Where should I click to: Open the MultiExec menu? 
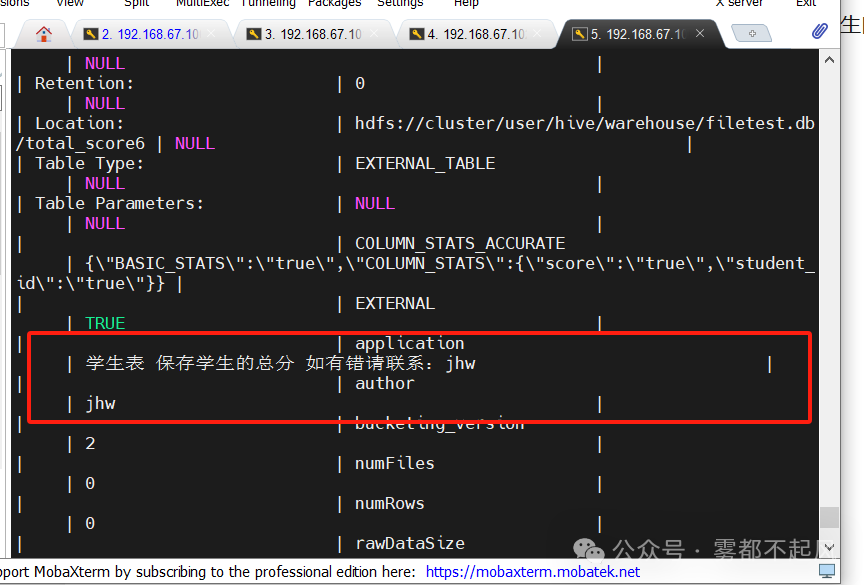(202, 4)
